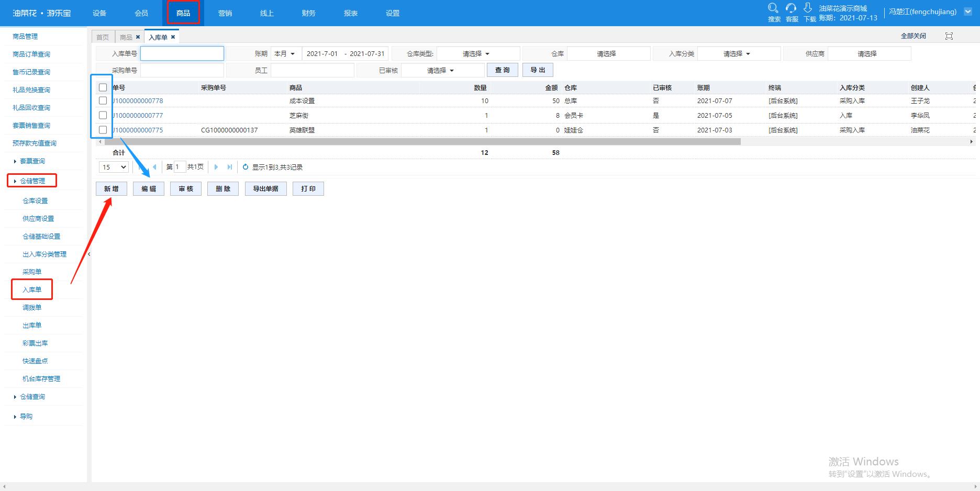Open the 入库分类 dropdown
This screenshot has width=980, height=491.
click(739, 53)
